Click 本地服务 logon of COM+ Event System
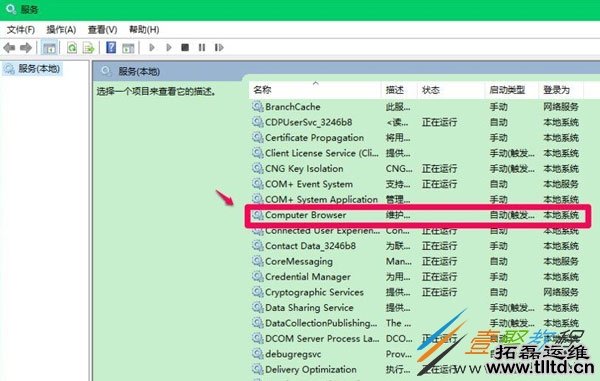This screenshot has height=381, width=600. (x=561, y=184)
